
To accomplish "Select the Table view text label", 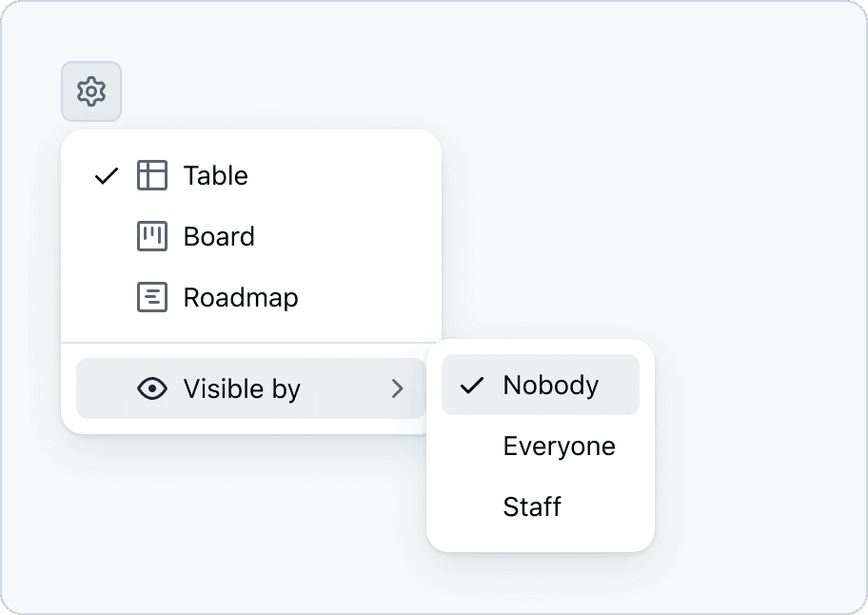I will [x=216, y=175].
